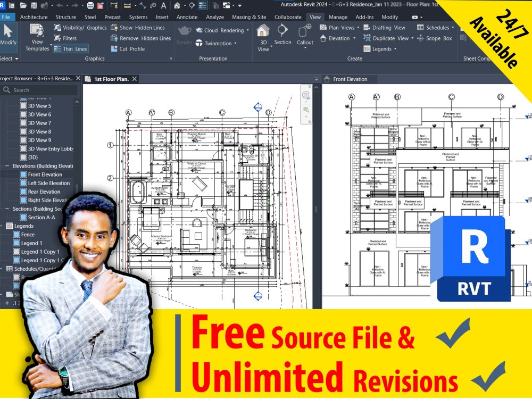Image resolution: width=532 pixels, height=399 pixels.
Task: Click the magnifier icon in Project Browser search
Action: click(x=6, y=90)
